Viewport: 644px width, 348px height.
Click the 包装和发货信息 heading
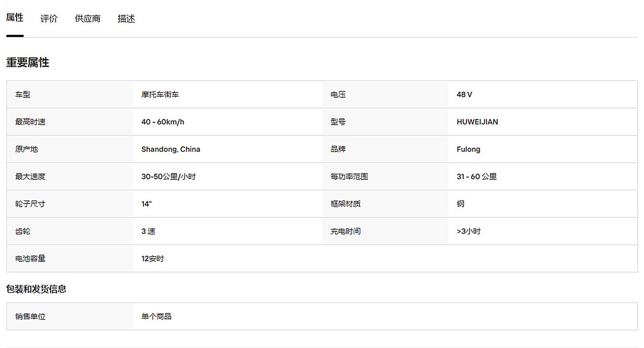[36, 289]
